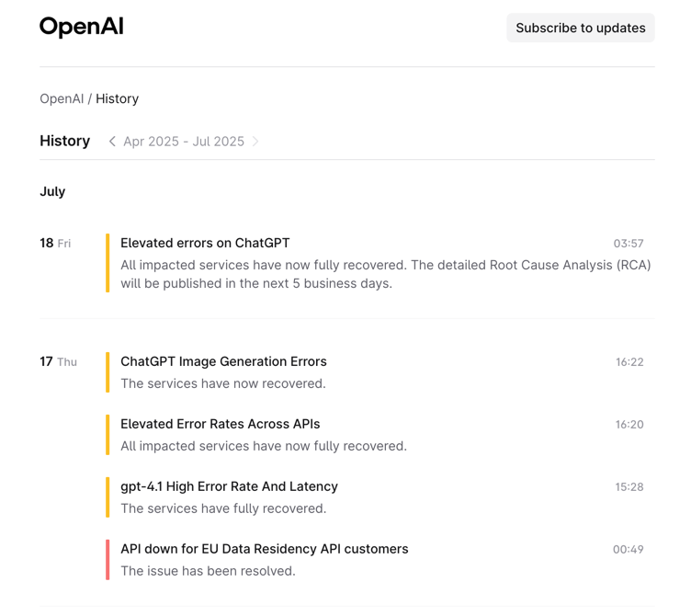Click the Root Cause Analysis recovery message
This screenshot has height=616, width=691.
click(x=386, y=274)
